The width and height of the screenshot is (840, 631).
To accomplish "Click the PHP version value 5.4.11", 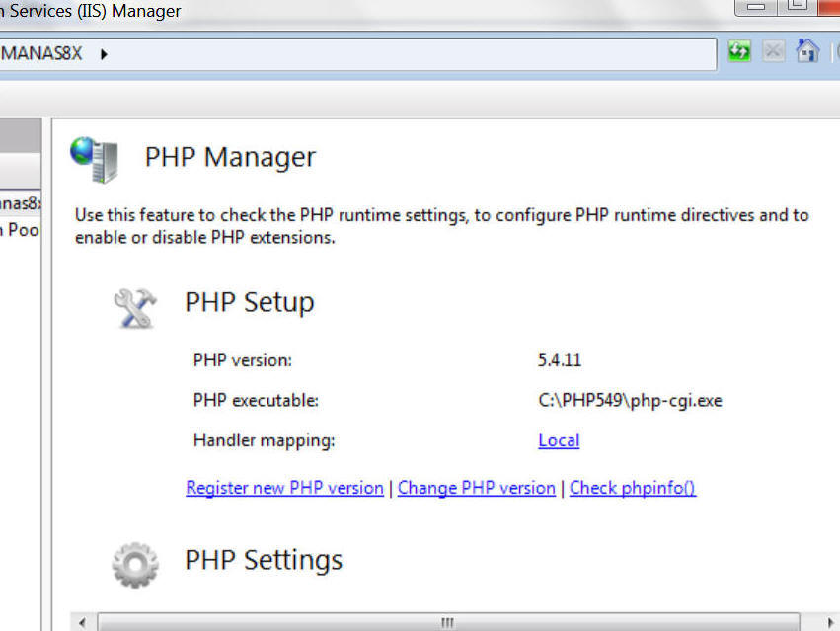I will click(560, 359).
